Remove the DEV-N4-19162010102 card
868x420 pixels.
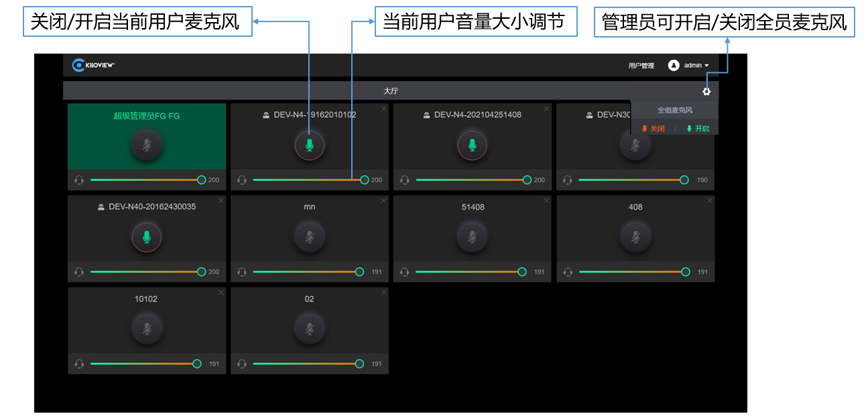tap(384, 109)
